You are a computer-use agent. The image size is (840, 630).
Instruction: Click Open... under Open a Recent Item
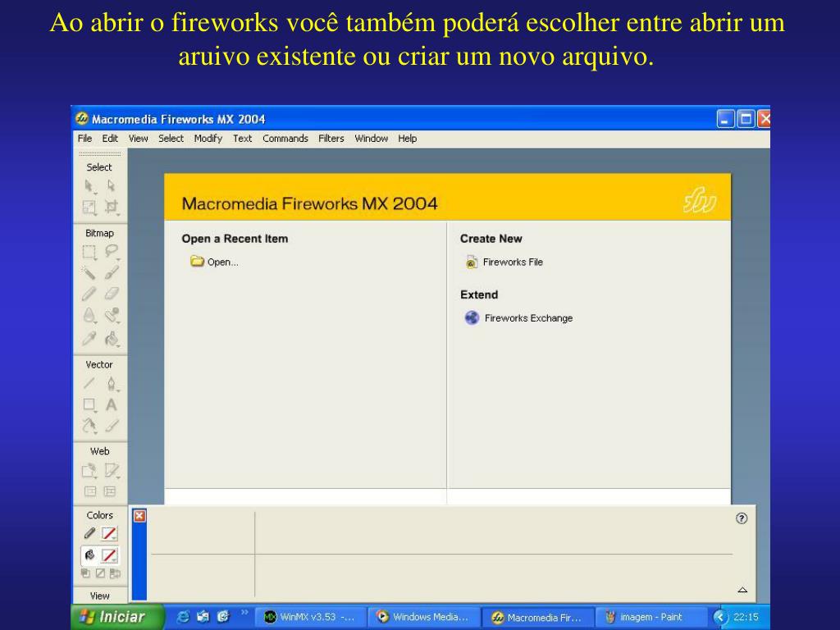pos(215,262)
